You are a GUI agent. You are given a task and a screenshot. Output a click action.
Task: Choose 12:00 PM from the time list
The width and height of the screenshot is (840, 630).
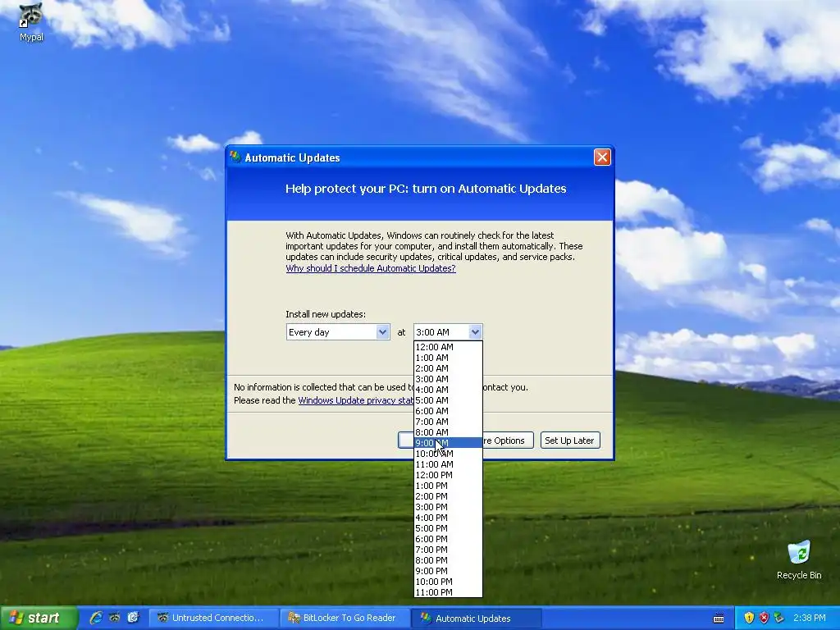point(448,475)
